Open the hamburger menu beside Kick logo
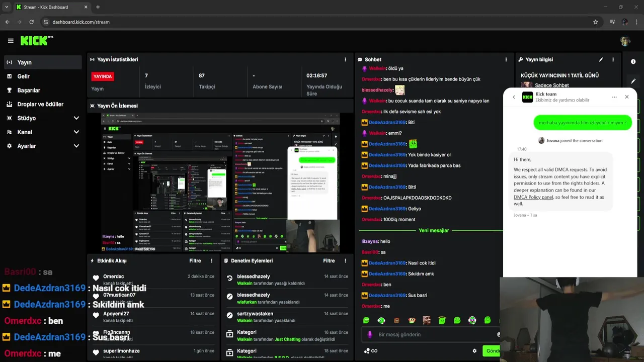Image resolution: width=644 pixels, height=362 pixels. (x=11, y=41)
